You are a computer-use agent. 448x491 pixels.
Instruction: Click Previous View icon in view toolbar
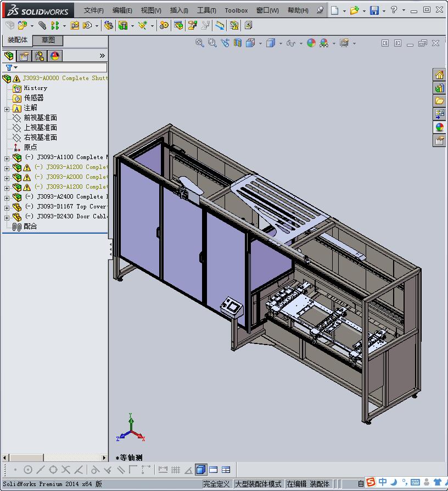point(225,43)
